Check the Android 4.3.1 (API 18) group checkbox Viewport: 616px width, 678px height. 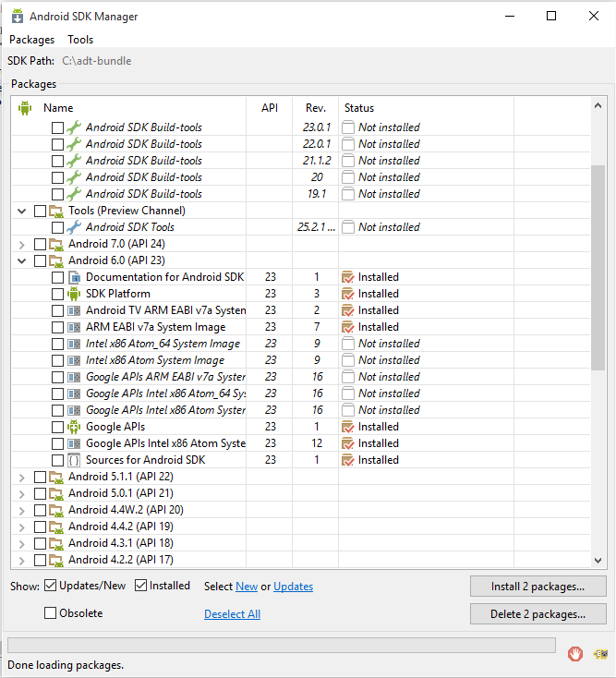[41, 543]
